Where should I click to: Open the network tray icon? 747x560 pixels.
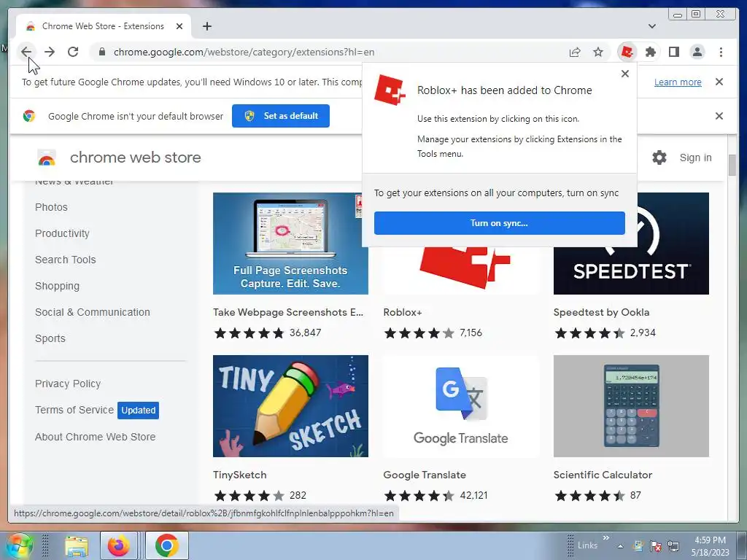click(x=673, y=546)
